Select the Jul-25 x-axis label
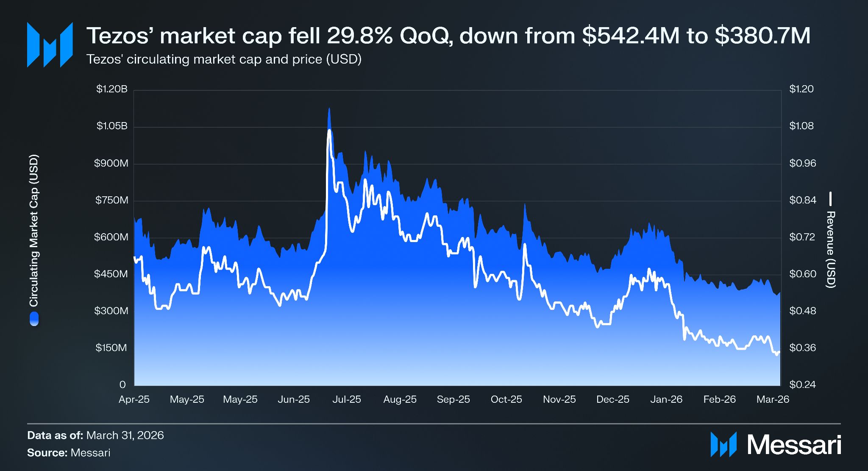This screenshot has height=471, width=868. coord(347,399)
